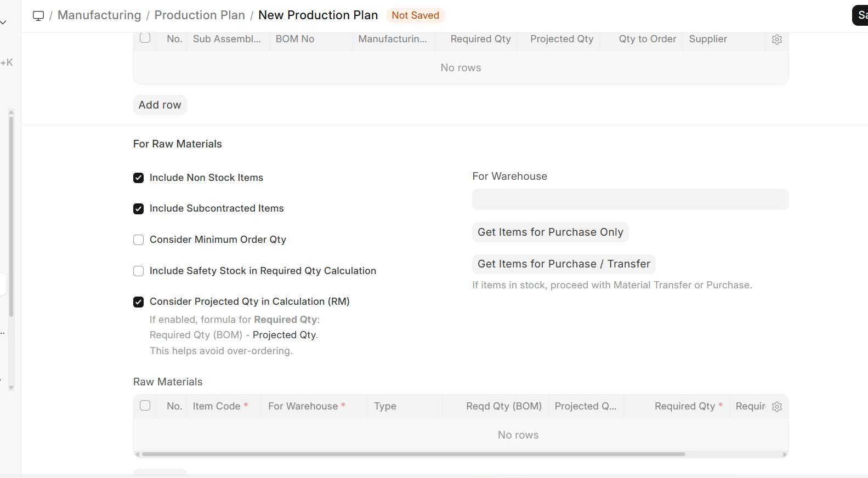
Task: Enable Consider Minimum Order Qty
Action: click(x=139, y=240)
